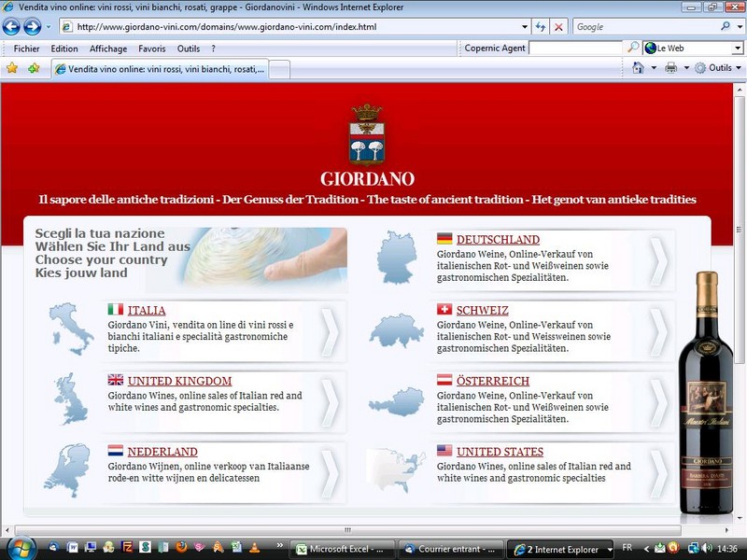
Task: Click the Austrian flag icon
Action: point(444,380)
